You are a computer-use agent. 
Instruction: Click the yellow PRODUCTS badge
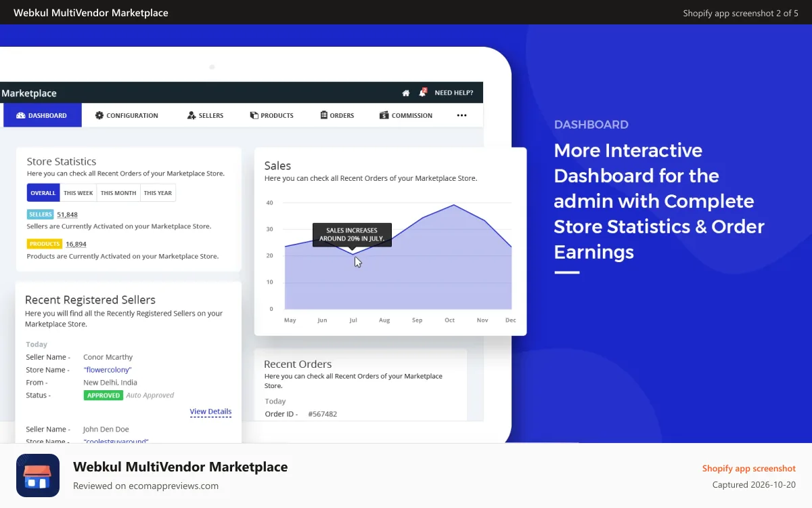click(x=45, y=244)
